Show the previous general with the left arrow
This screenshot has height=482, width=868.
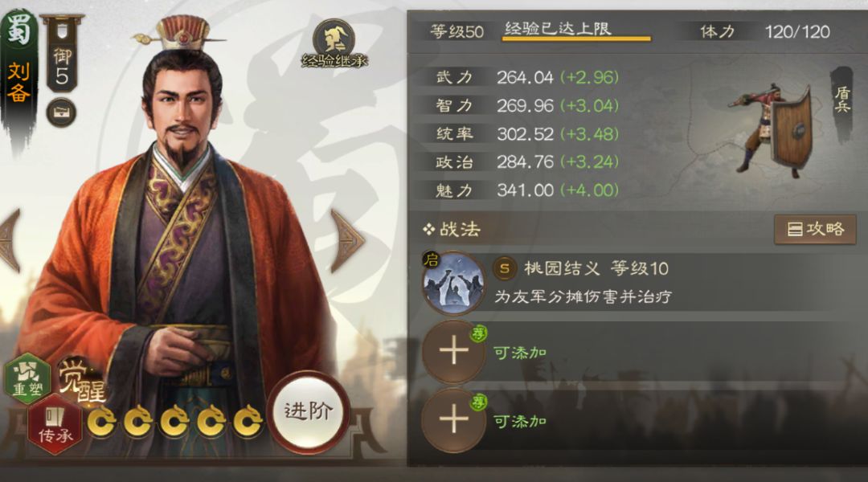[10, 241]
